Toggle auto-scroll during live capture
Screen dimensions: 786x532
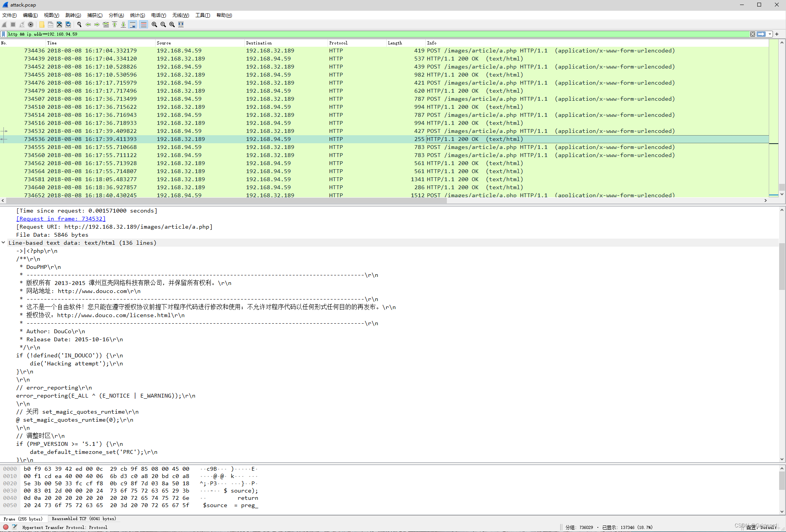133,25
